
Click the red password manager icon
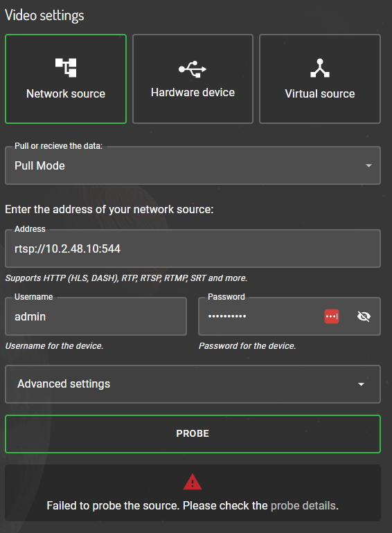pyautogui.click(x=332, y=316)
